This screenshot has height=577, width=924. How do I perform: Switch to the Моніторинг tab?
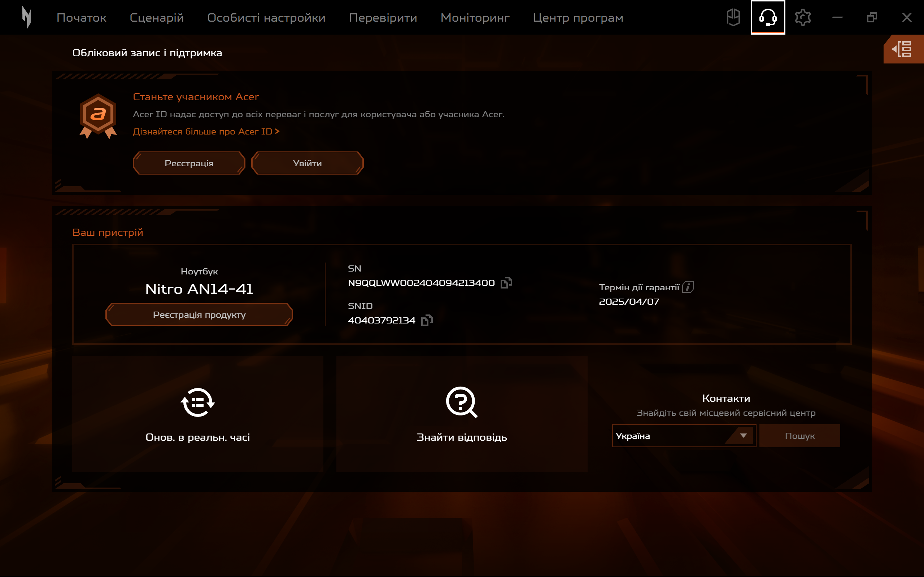point(475,18)
